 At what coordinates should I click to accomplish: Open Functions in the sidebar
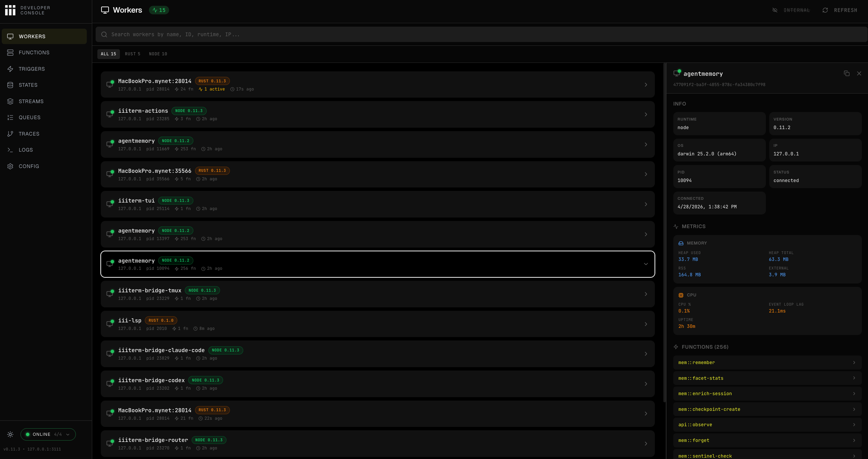[44, 53]
